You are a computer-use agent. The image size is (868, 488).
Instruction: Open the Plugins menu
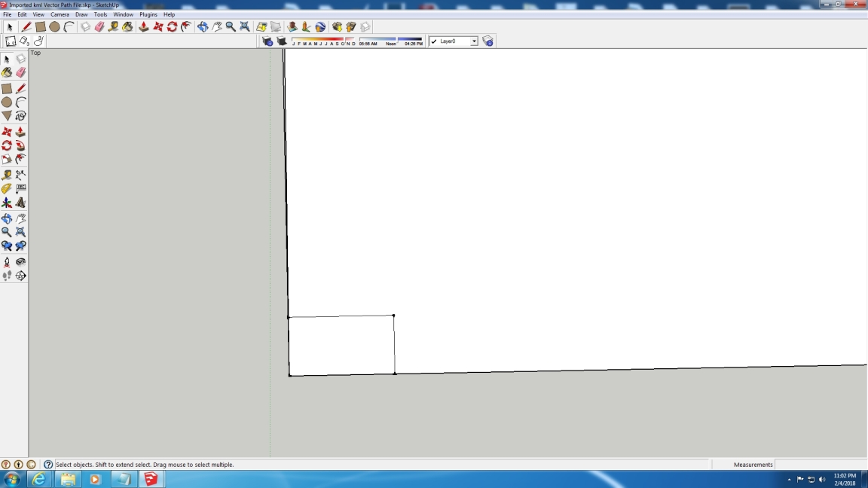pyautogui.click(x=148, y=14)
